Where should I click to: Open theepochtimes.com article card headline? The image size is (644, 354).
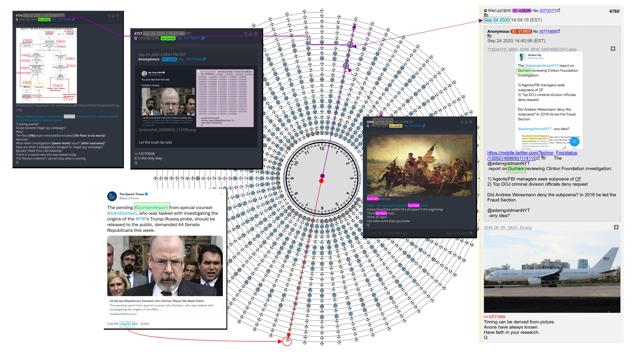pyautogui.click(x=157, y=301)
